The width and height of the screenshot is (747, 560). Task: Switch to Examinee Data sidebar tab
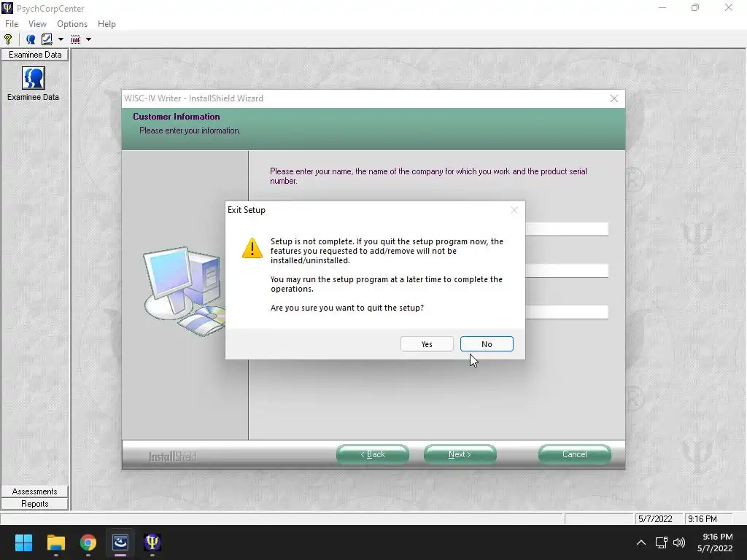pyautogui.click(x=35, y=55)
